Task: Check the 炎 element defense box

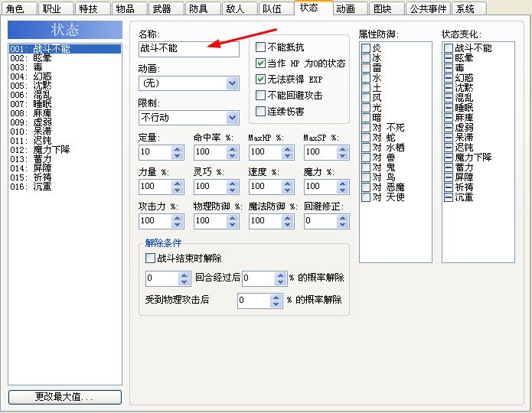Action: (x=366, y=48)
